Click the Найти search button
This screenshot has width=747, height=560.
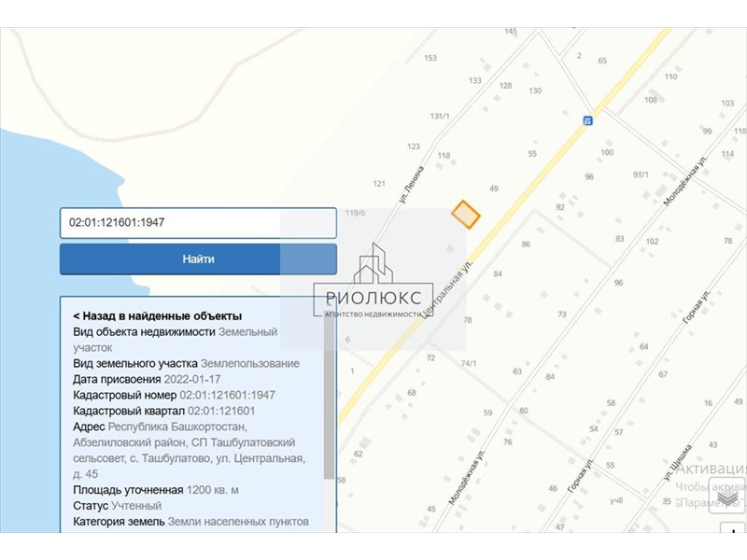tap(198, 259)
